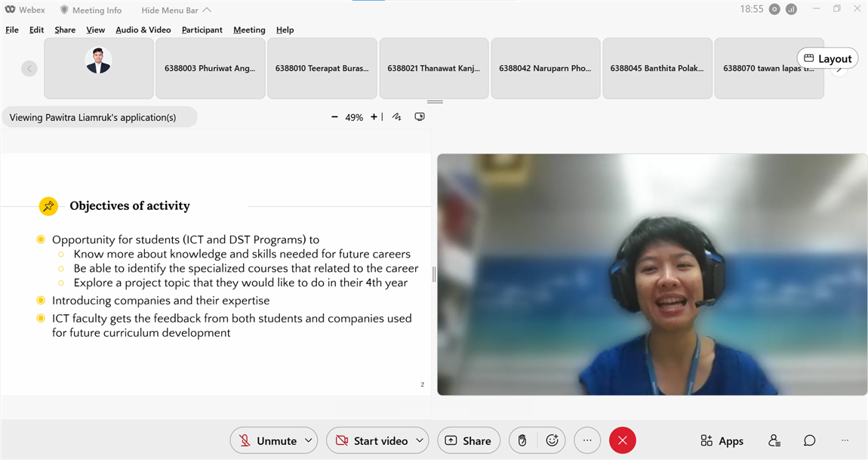The image size is (868, 460).
Task: Click the annotate squiggle icon
Action: 396,117
